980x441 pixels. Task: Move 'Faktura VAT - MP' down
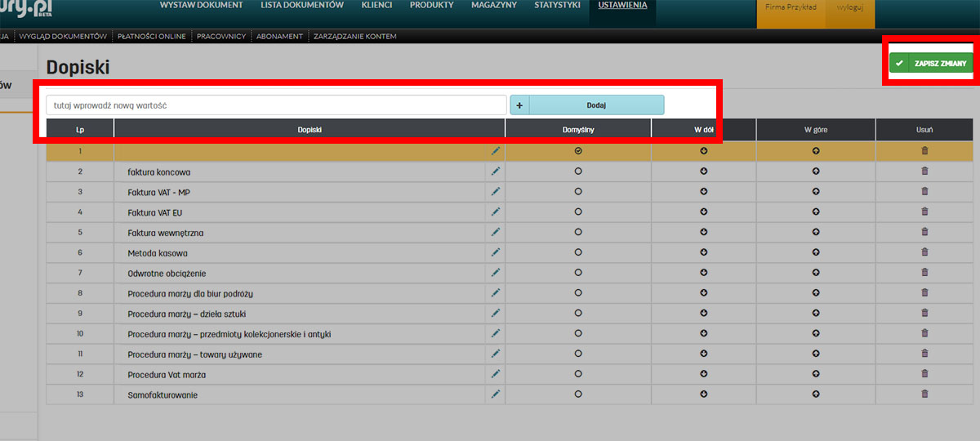703,192
